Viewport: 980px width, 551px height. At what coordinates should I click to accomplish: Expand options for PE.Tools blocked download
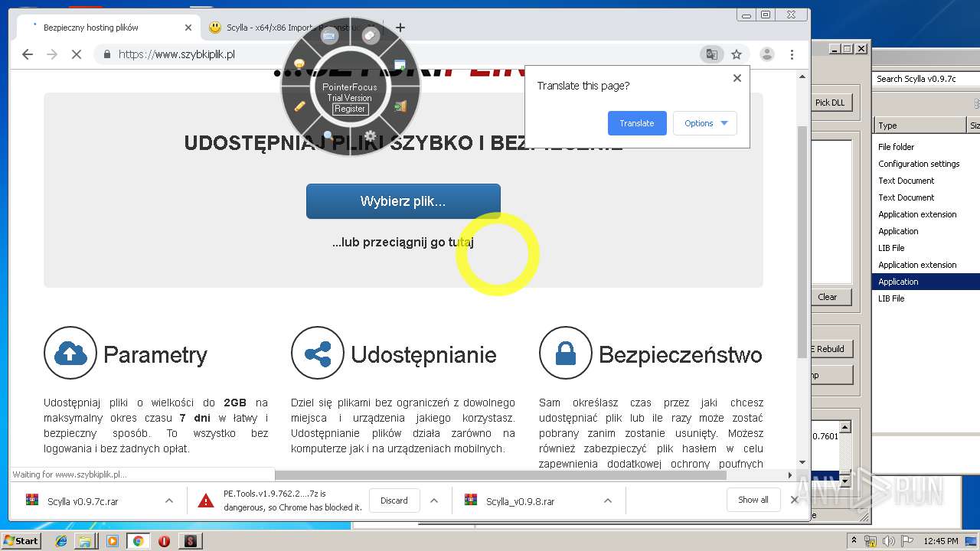pyautogui.click(x=434, y=500)
